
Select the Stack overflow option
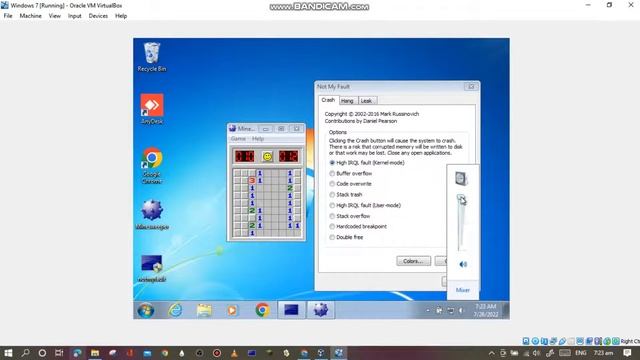click(349, 216)
